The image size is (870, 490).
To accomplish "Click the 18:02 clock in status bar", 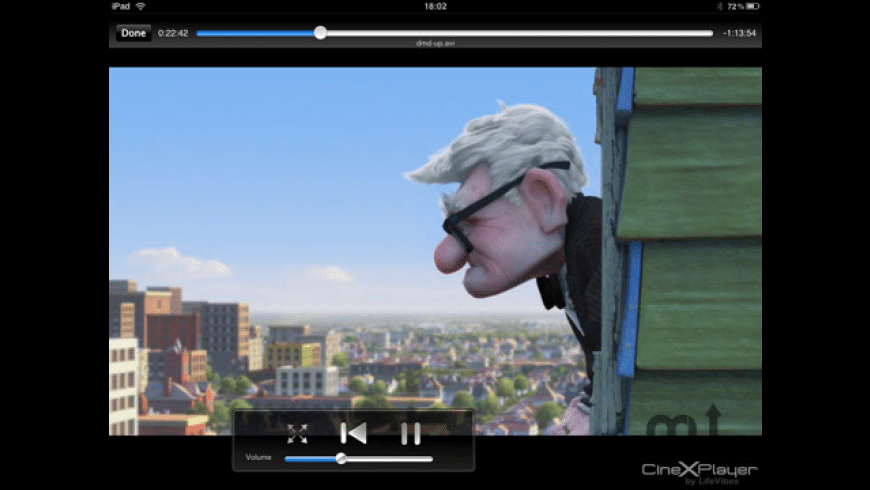I will (x=435, y=6).
